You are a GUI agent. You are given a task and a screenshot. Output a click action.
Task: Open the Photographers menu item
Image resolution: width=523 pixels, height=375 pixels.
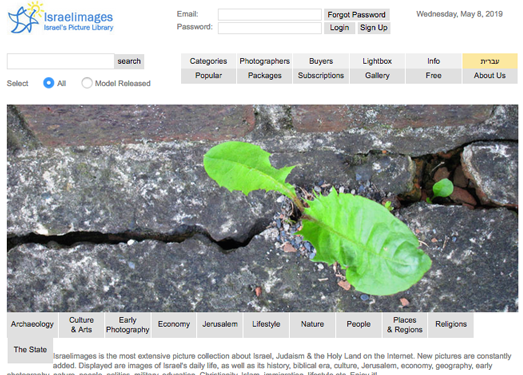pyautogui.click(x=265, y=61)
